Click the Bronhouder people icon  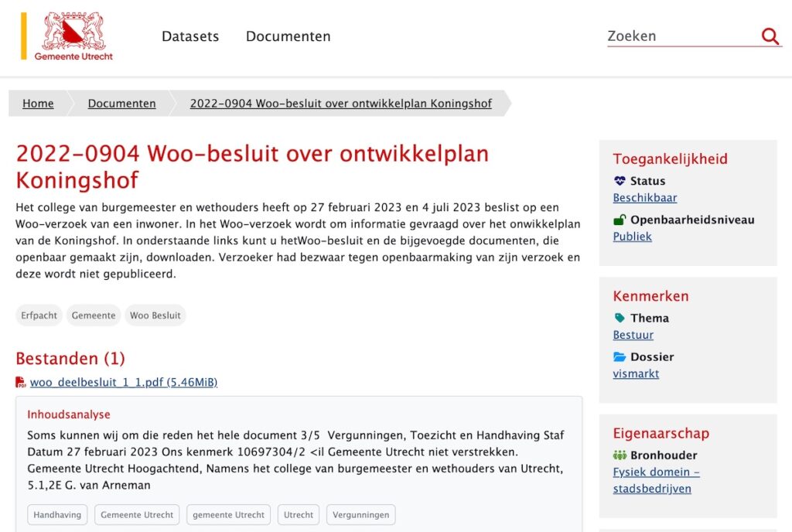pos(620,455)
